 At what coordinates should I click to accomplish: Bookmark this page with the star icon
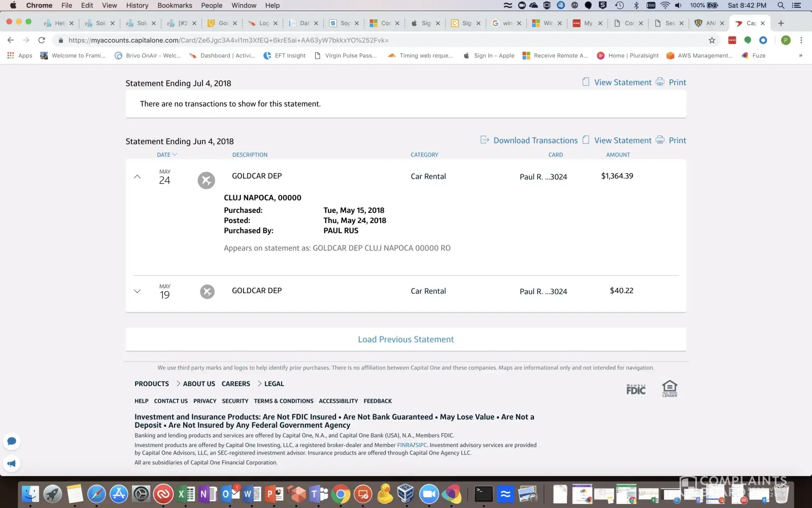click(x=712, y=40)
